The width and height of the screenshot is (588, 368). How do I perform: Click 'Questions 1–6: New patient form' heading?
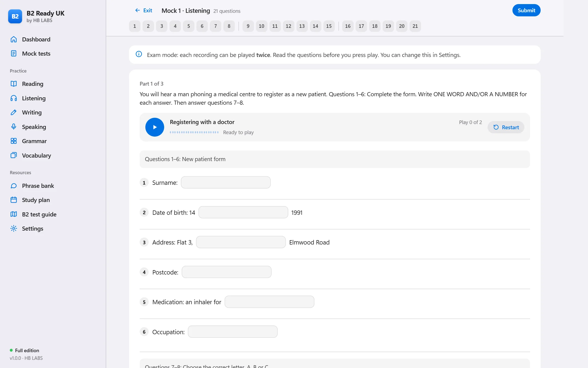[185, 159]
